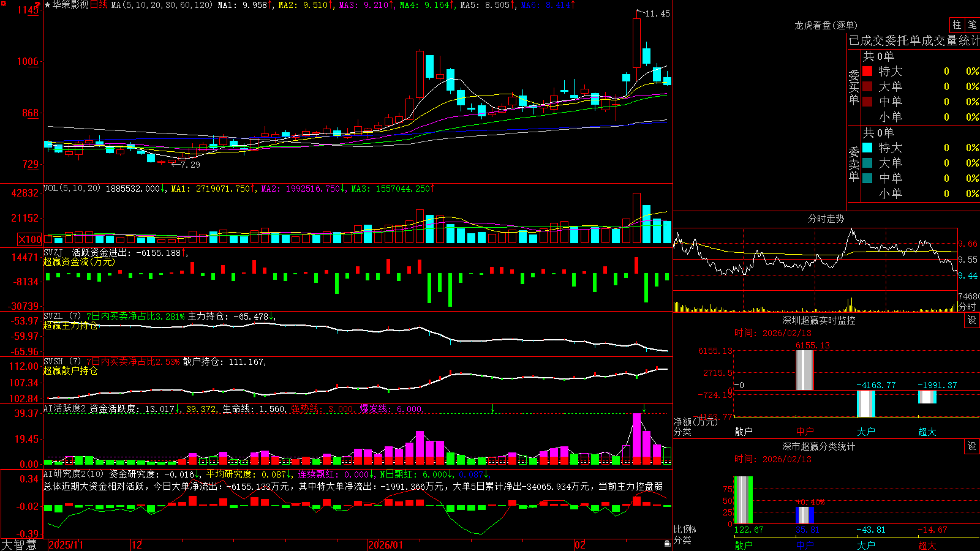Screen dimensions: 980x551
Task: Click the 大户 -4163.77 cyan bar
Action: tap(866, 404)
